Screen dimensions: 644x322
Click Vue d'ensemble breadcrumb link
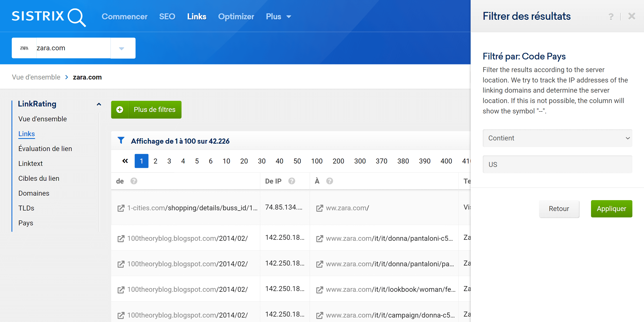[x=36, y=77]
